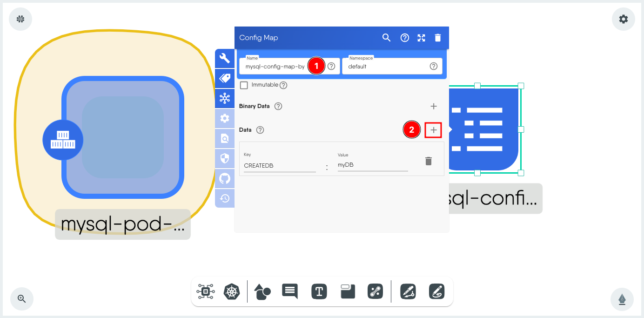Screen dimensions: 644x318
Task: Open the GitHub panel in the sidebar
Action: 225,178
